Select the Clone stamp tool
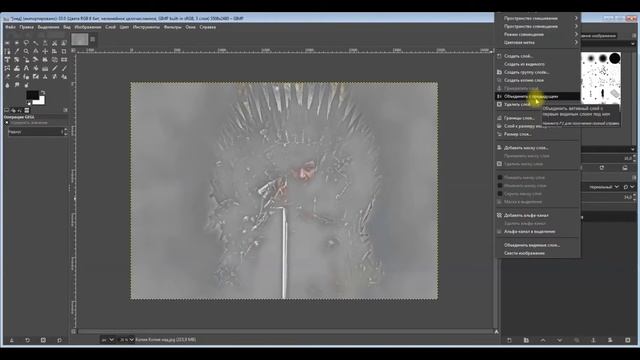640x360 pixels. coord(45,77)
